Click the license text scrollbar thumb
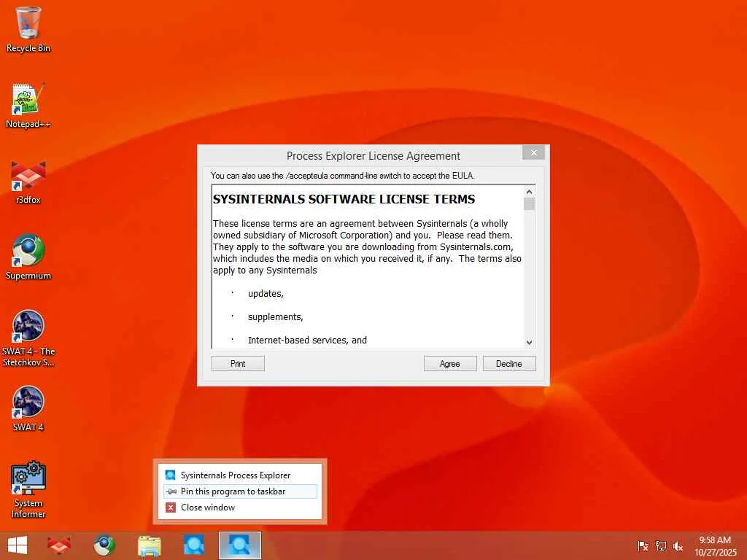The image size is (747, 560). [530, 204]
